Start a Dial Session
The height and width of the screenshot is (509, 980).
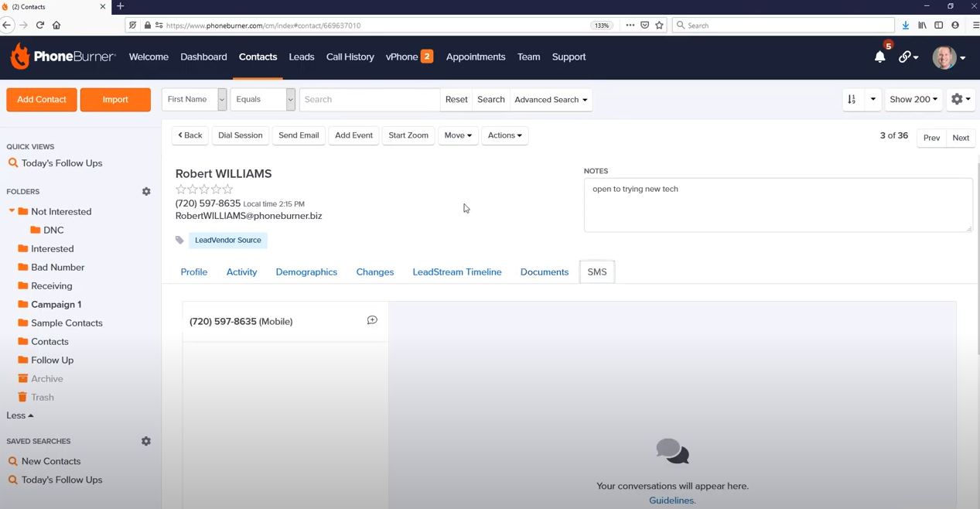241,135
